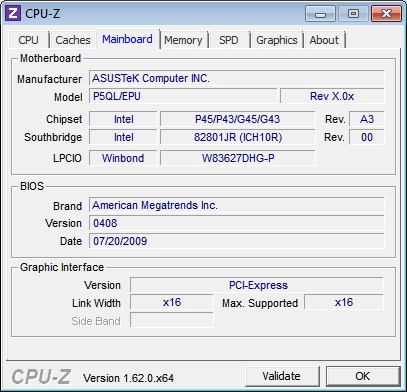Click the American Megatrends Inc. BIOS brand
Screen dimensions: 407x392
pyautogui.click(x=237, y=205)
